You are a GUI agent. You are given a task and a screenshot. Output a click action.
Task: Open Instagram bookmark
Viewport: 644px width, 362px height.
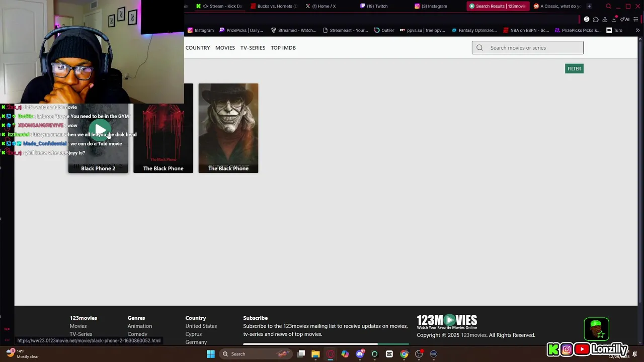pyautogui.click(x=201, y=30)
